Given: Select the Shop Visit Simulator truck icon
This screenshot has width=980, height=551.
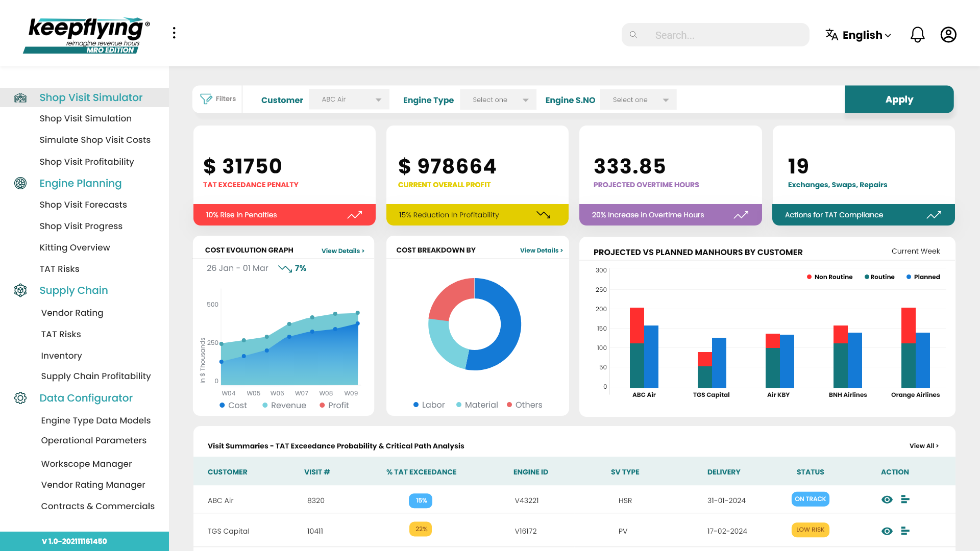Looking at the screenshot, I should pyautogui.click(x=20, y=97).
